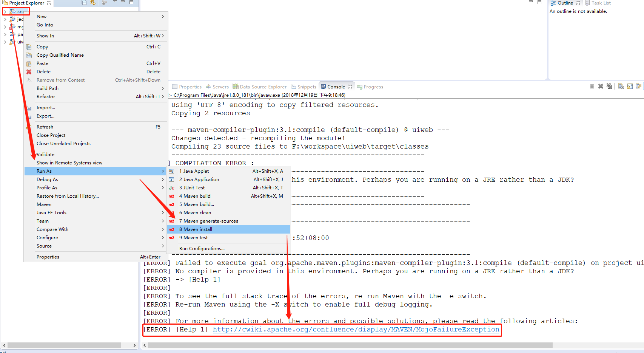The width and height of the screenshot is (644, 353).
Task: Remove all terminated launches in Console
Action: coord(610,86)
